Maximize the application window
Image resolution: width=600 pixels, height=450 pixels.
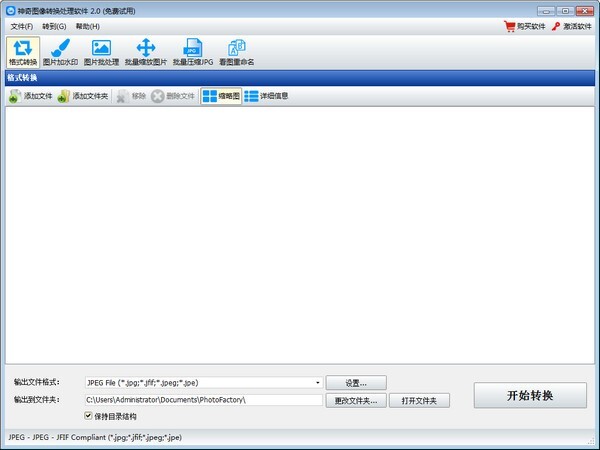[565, 11]
